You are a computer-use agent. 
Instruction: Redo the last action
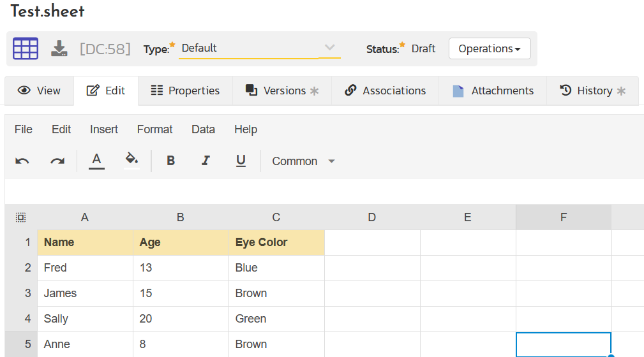57,161
